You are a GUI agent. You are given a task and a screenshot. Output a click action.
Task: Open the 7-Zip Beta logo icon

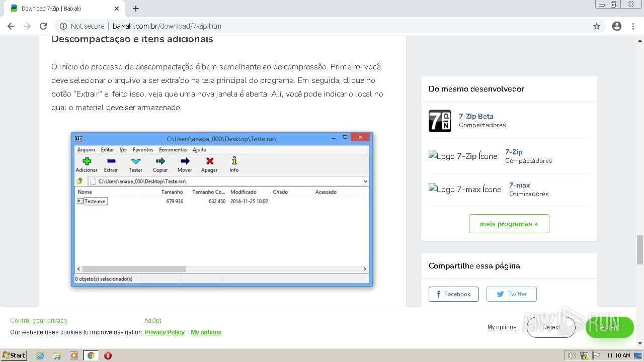pyautogui.click(x=440, y=121)
